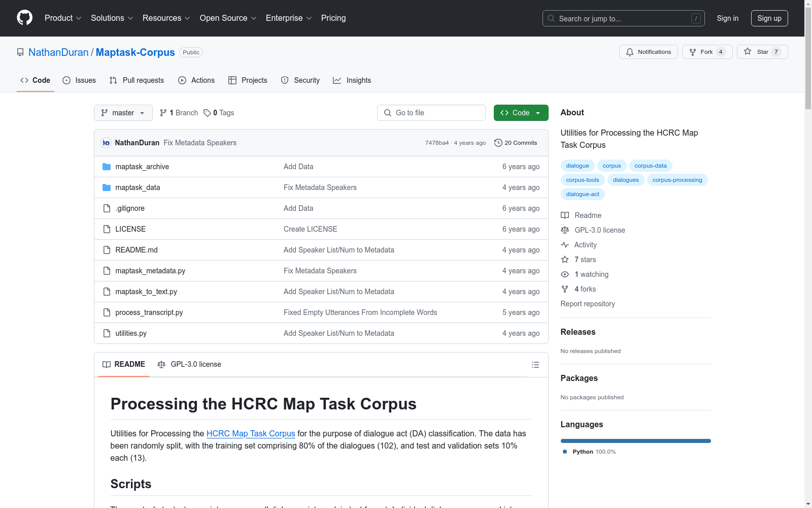Open the Issues tab
Screen dimensions: 812x508
pyautogui.click(x=79, y=80)
